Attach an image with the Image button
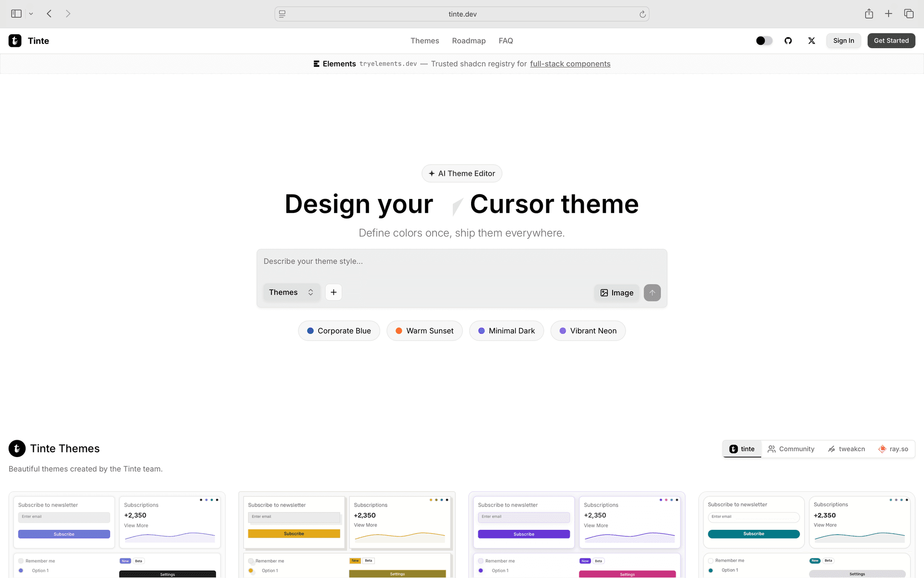Screen dimensions: 924x578 [616, 293]
